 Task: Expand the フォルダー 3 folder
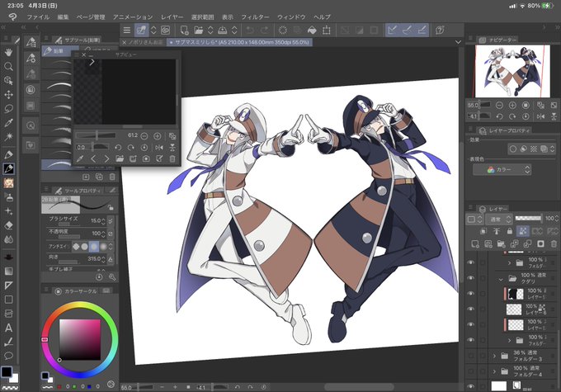click(494, 356)
